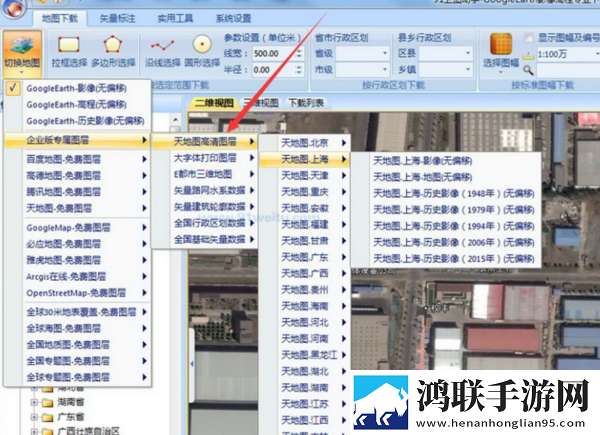Screen dimensions: 600x435
Task: Select the 多边形选择 polygon selection tool
Action: (113, 52)
